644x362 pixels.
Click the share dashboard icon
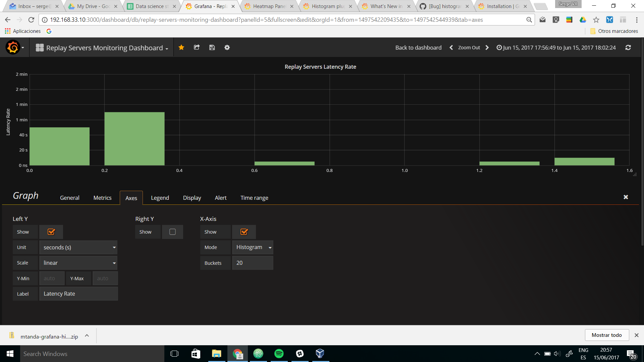[197, 47]
